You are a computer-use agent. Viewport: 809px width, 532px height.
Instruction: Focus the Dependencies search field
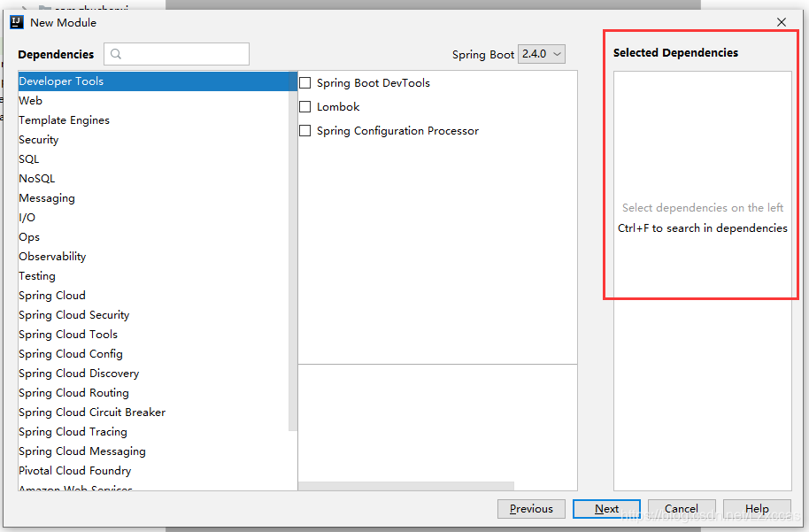(176, 54)
